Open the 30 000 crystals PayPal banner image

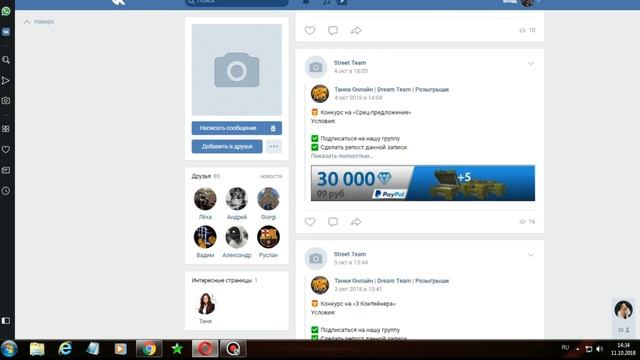[423, 183]
